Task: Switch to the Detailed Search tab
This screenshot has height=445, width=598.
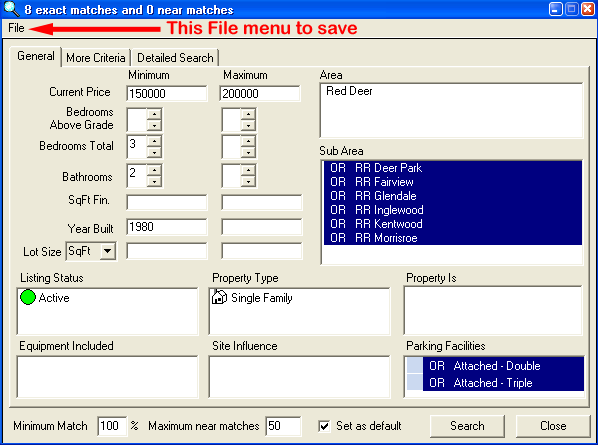Action: [x=175, y=58]
